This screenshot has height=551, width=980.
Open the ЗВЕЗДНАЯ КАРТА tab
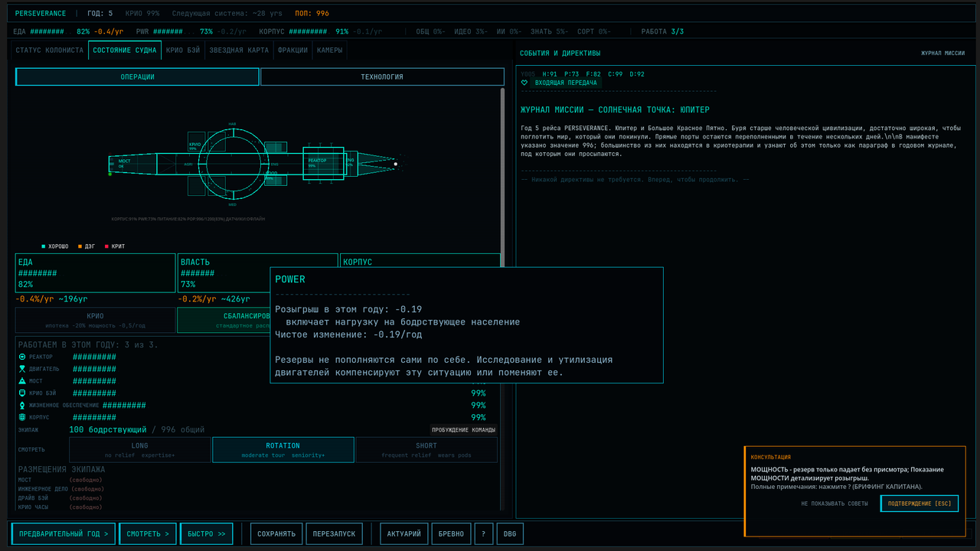[x=239, y=50]
